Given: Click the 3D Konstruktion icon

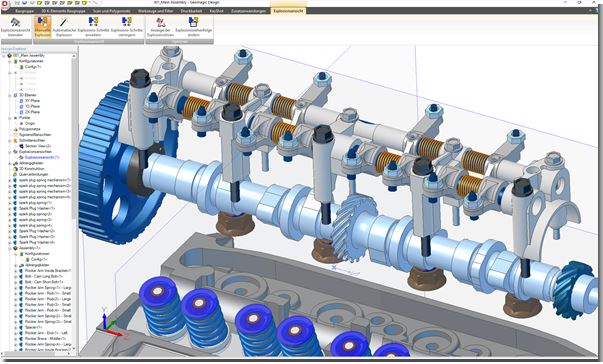Looking at the screenshot, I should (16, 169).
